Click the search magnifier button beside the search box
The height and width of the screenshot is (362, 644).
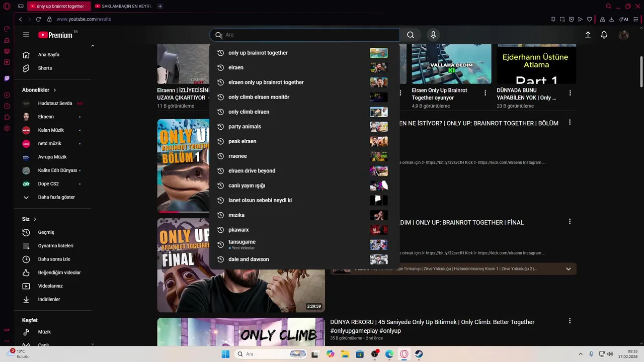(x=411, y=35)
